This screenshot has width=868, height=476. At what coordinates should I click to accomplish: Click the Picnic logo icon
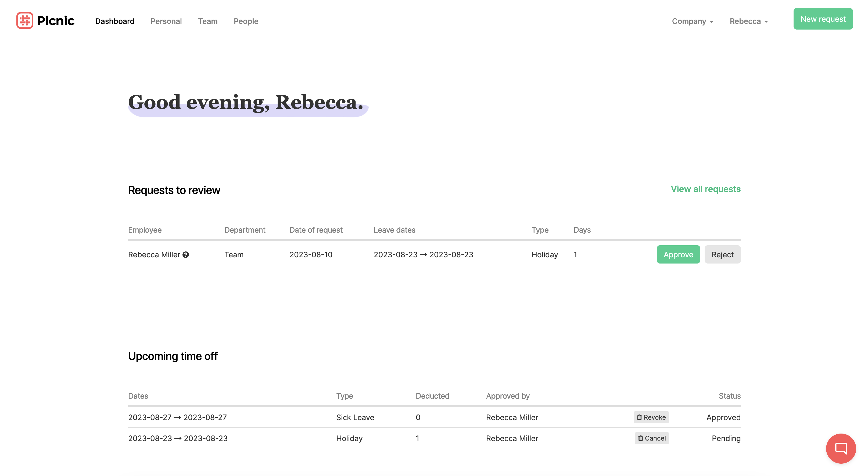[x=25, y=20]
